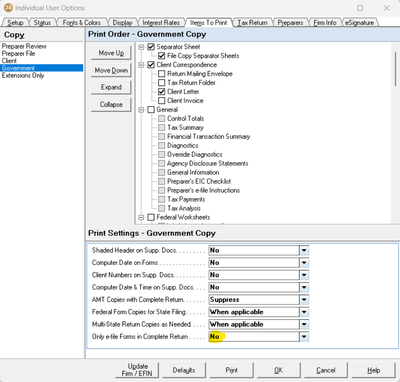Image resolution: width=400 pixels, height=382 pixels.
Task: Confirm with the OK button
Action: coord(279,370)
